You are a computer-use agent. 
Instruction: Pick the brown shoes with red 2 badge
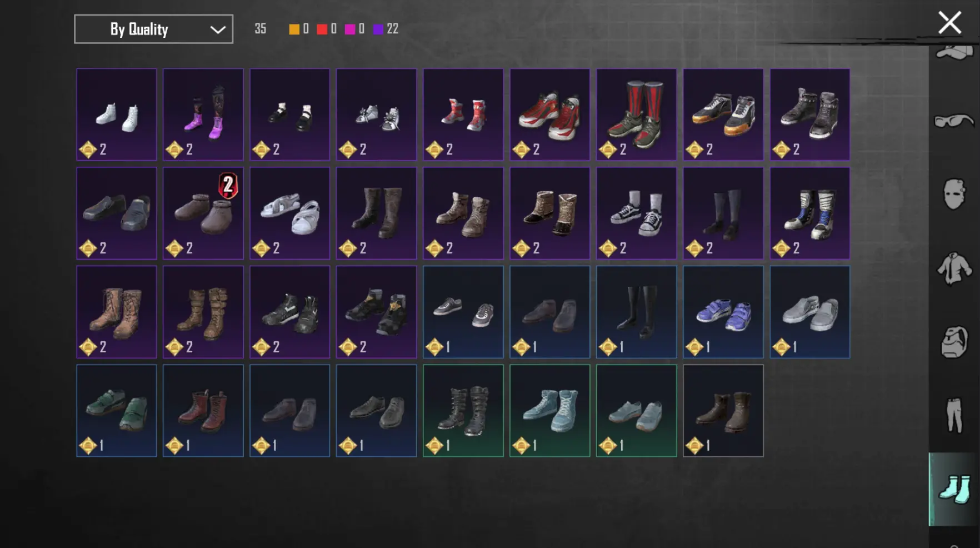tap(203, 213)
